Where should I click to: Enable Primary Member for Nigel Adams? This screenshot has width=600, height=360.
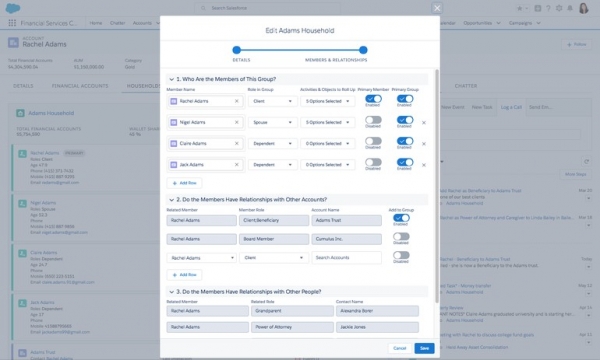click(x=373, y=120)
